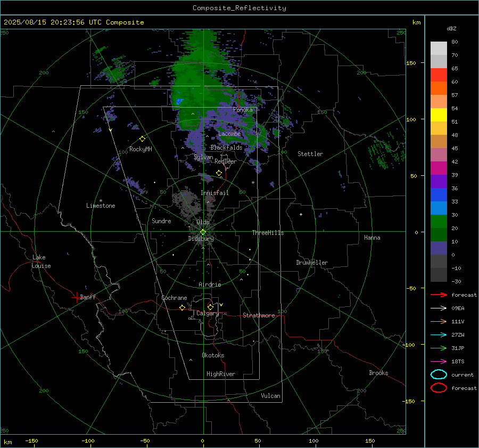Click the Sundre city label

(161, 221)
